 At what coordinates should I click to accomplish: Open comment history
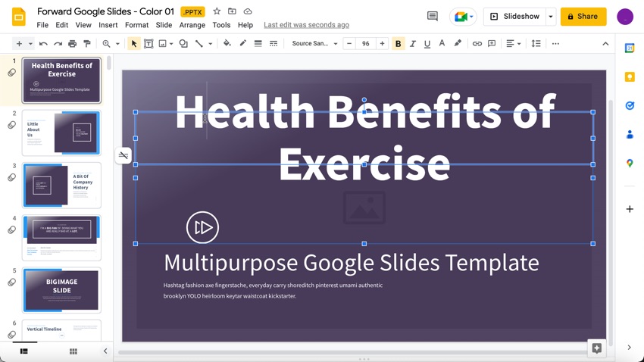click(433, 17)
